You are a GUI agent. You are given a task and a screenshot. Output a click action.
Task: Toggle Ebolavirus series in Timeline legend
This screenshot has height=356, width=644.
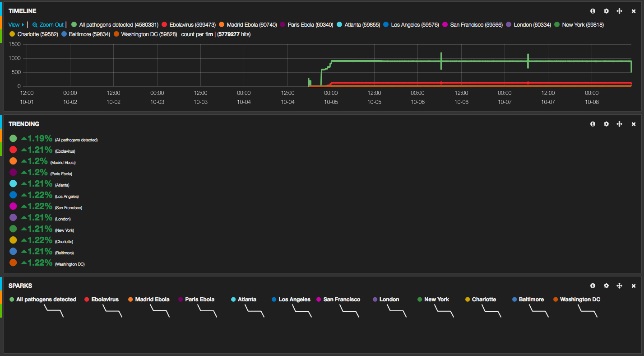189,25
